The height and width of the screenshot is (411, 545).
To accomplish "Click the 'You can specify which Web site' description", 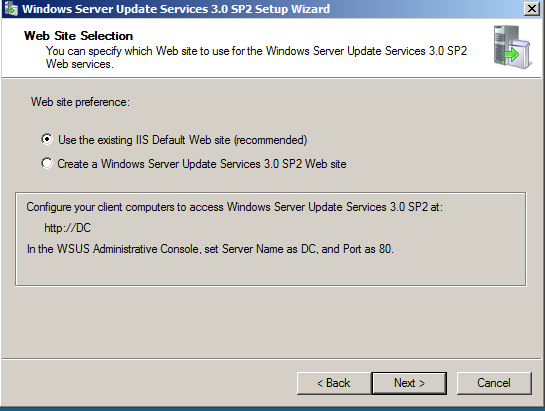I will [257, 51].
